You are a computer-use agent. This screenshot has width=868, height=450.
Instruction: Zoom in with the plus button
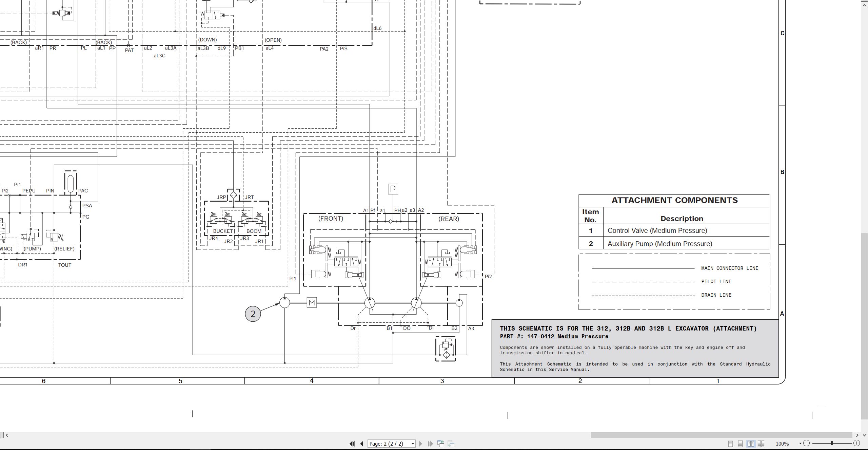pos(856,443)
